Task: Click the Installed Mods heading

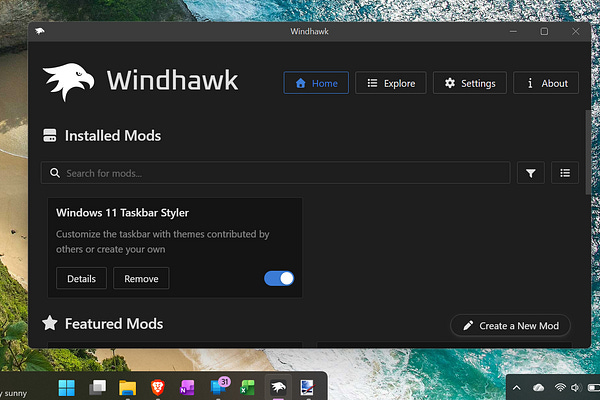Action: 113,136
